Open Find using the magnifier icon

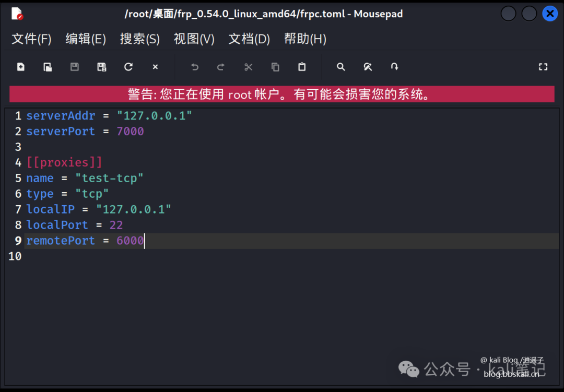tap(340, 67)
